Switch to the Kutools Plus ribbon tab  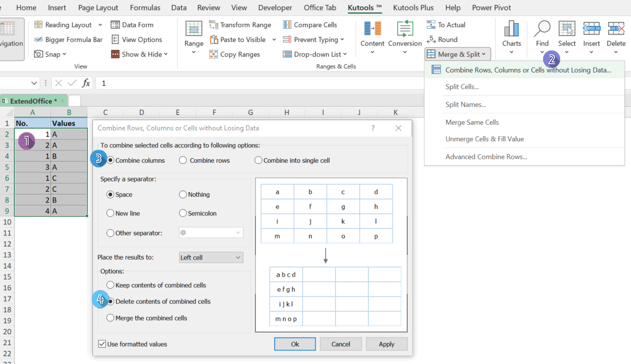413,7
